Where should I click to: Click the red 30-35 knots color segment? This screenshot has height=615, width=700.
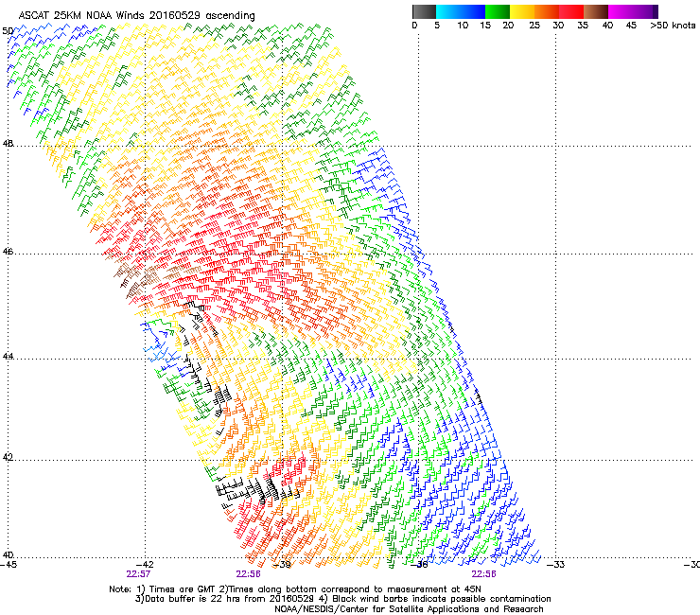[571, 11]
